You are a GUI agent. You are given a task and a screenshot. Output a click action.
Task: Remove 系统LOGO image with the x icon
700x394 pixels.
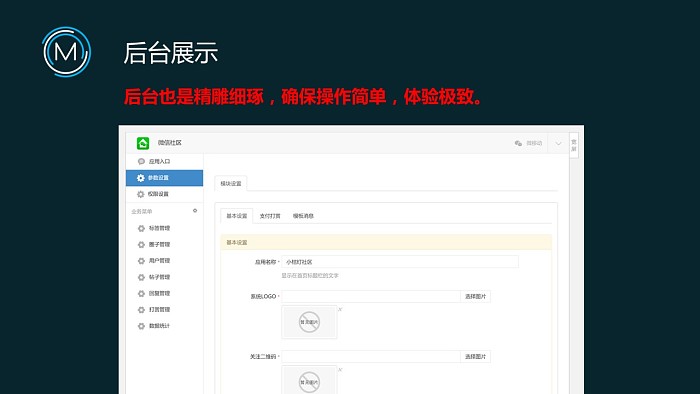point(340,309)
